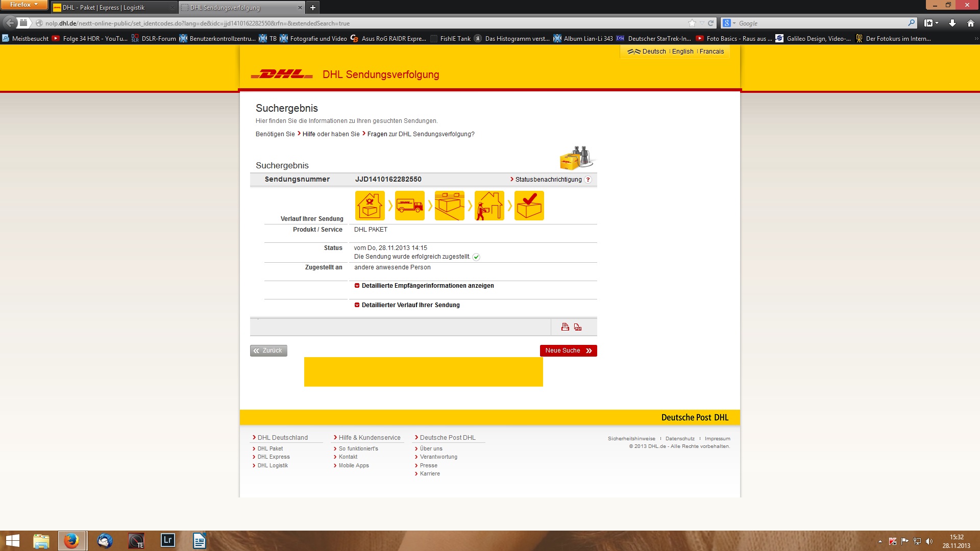
Task: Select the DHL Sendungsverfolgung tab
Action: [241, 8]
